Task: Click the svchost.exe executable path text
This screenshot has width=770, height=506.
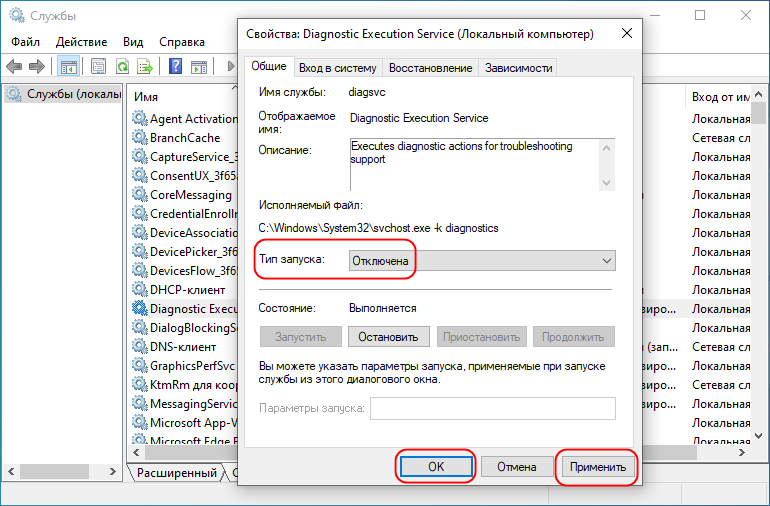Action: 378,228
